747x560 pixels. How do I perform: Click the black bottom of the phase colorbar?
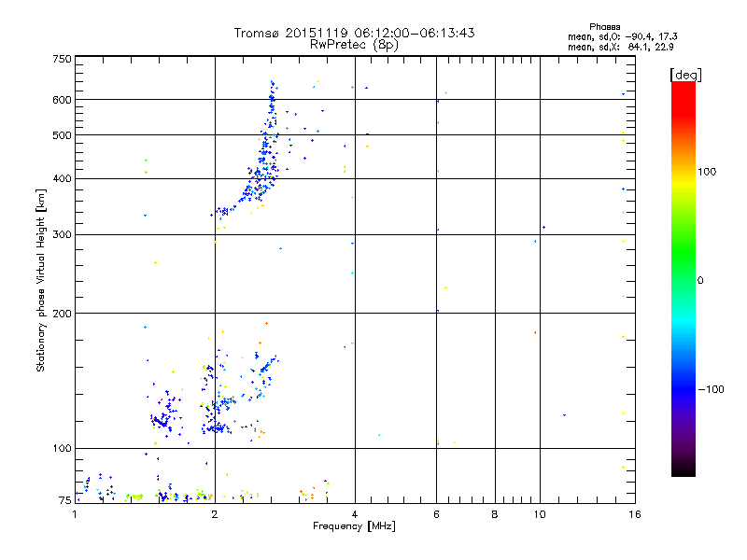point(684,469)
